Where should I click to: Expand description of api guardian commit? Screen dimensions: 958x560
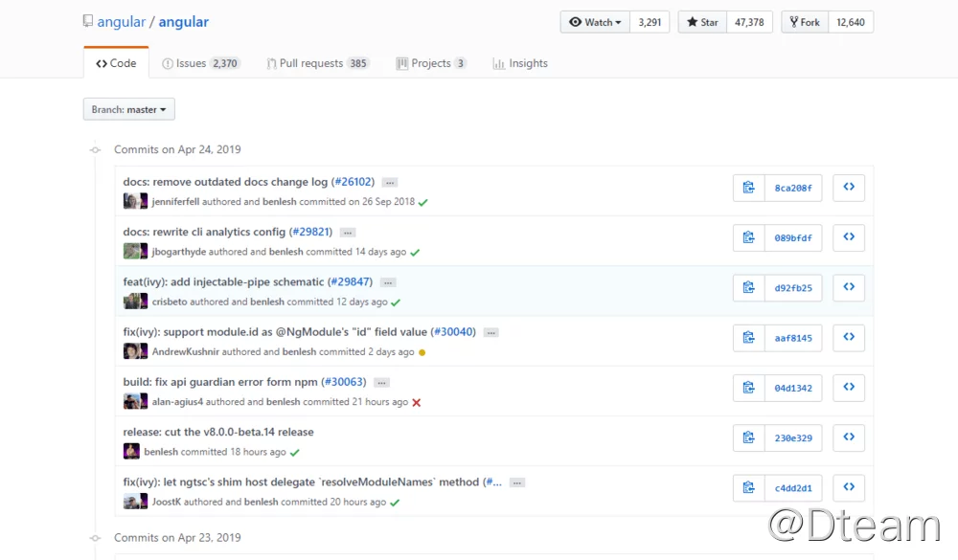coord(381,383)
